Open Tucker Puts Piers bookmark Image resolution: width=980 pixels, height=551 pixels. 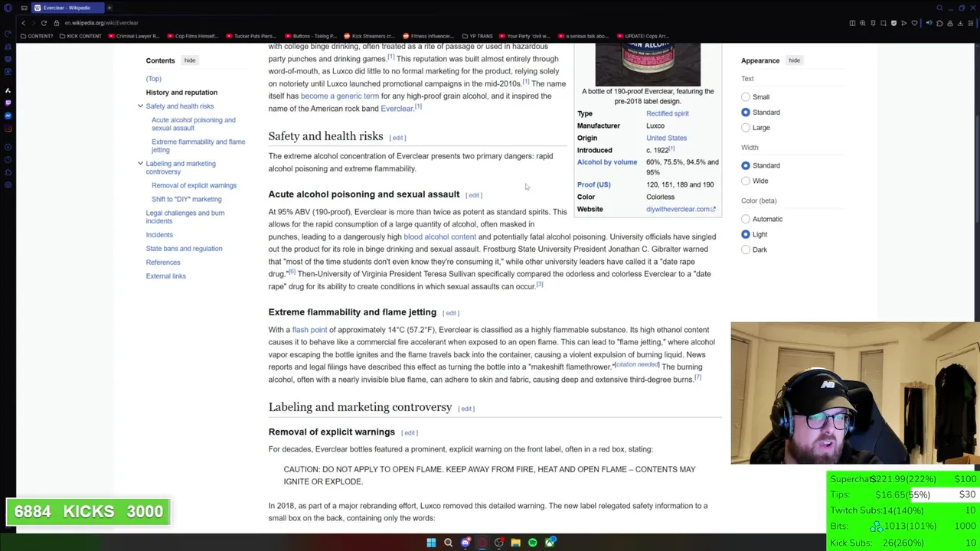[x=250, y=36]
